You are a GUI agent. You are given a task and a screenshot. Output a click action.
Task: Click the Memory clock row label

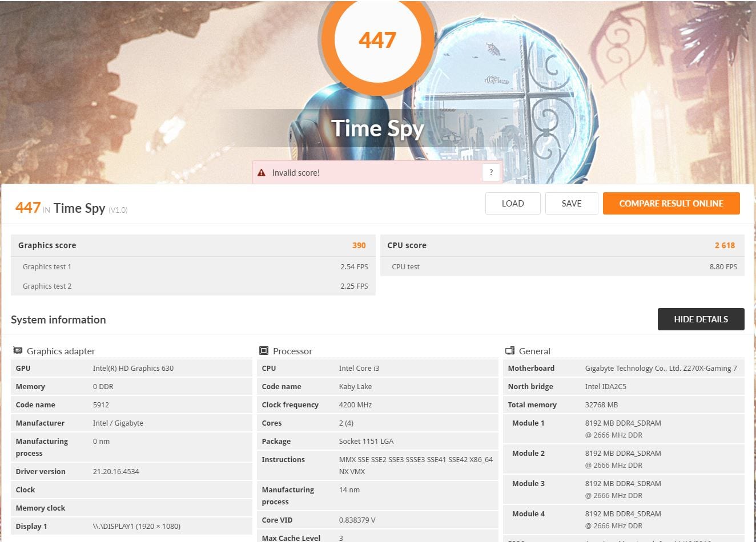pyautogui.click(x=41, y=508)
